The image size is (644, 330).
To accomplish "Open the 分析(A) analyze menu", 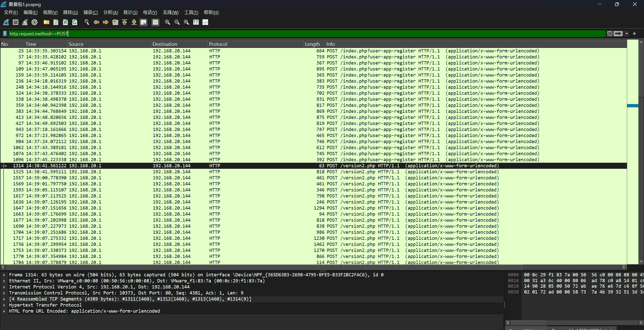I will pos(110,12).
